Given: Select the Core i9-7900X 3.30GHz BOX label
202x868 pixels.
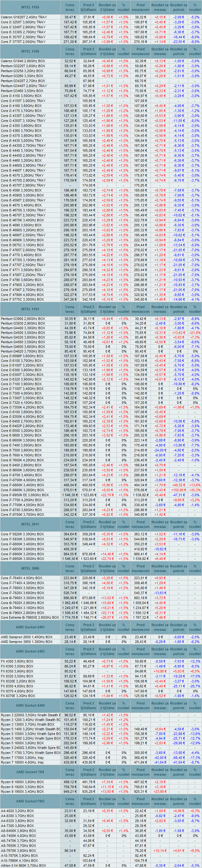Looking at the screenshot, I should pos(23,598).
